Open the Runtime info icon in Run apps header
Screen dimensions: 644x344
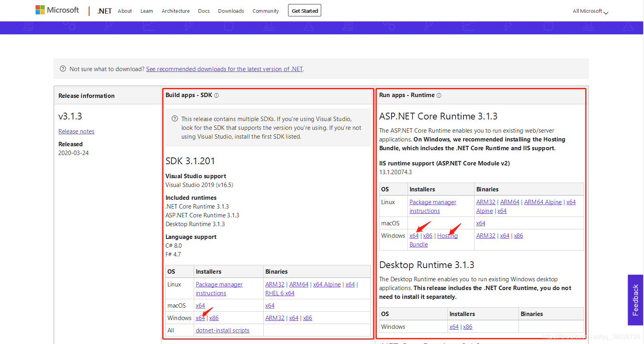439,95
